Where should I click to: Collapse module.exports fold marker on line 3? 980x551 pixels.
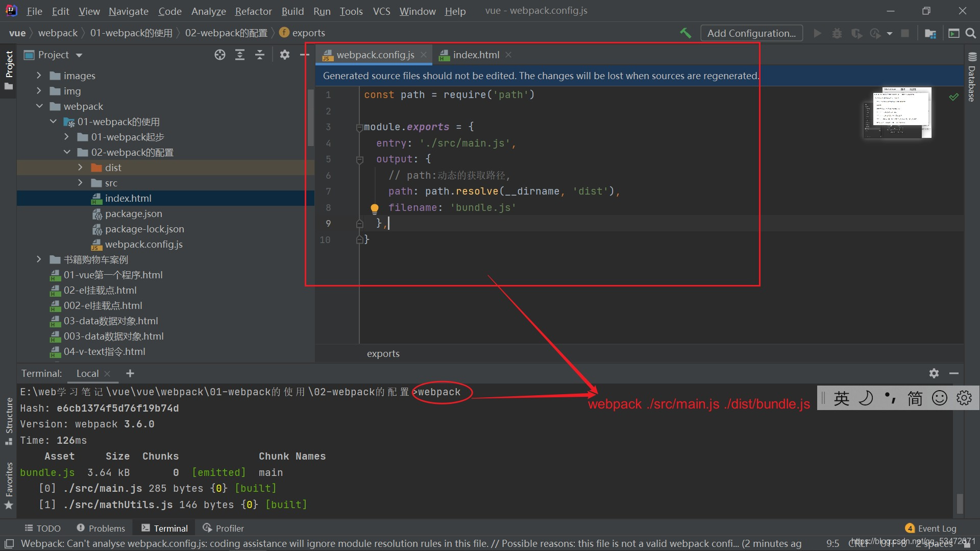pyautogui.click(x=359, y=128)
